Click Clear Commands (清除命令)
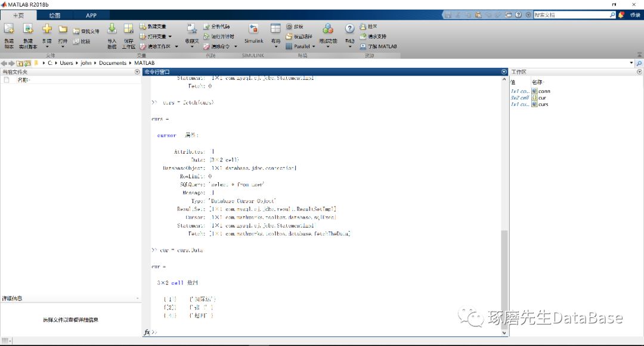 (x=216, y=46)
